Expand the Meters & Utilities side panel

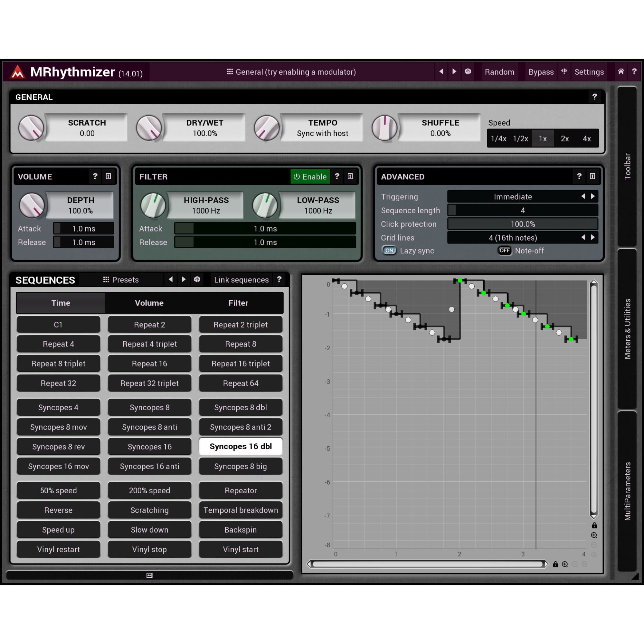[627, 329]
